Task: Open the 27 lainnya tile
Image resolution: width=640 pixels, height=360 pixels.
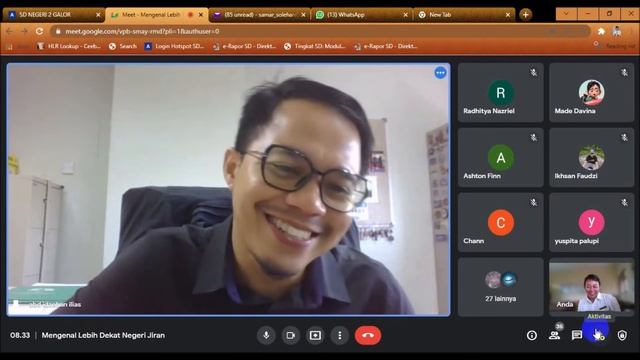Action: coord(500,287)
